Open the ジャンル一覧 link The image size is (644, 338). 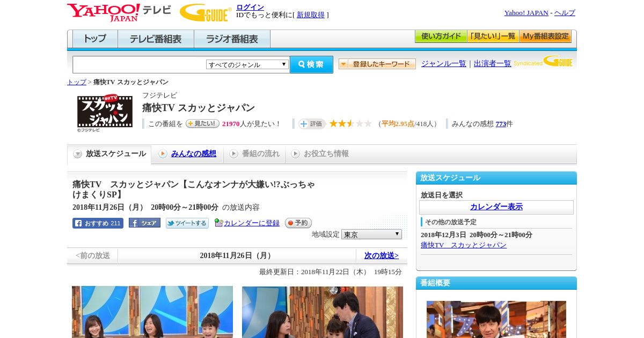pos(444,64)
